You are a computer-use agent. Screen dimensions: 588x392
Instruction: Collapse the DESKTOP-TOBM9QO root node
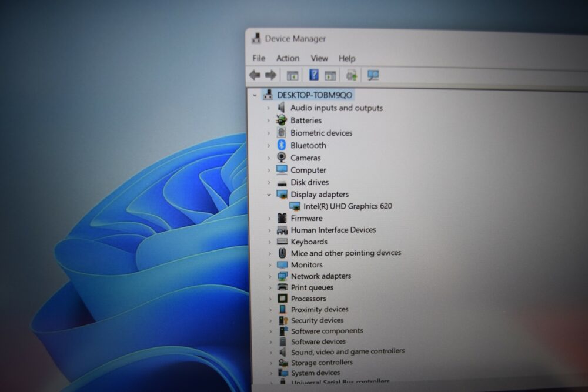click(x=255, y=96)
